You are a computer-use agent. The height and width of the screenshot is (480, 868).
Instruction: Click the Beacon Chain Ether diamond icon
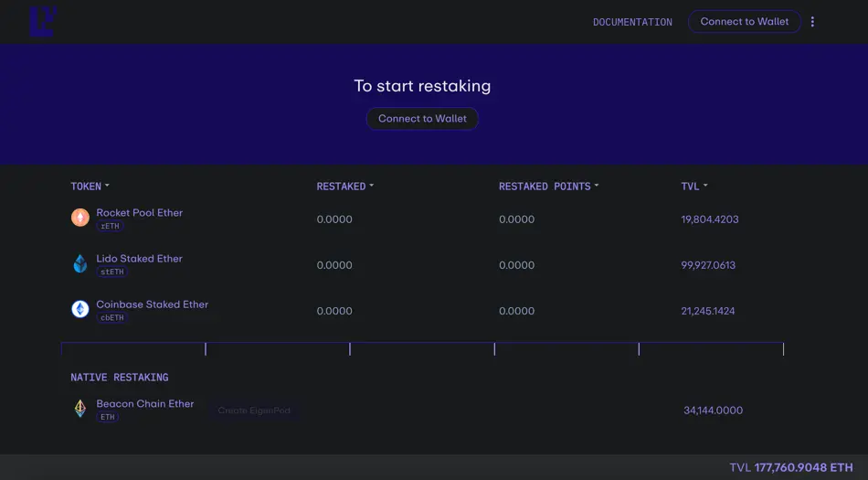click(80, 409)
